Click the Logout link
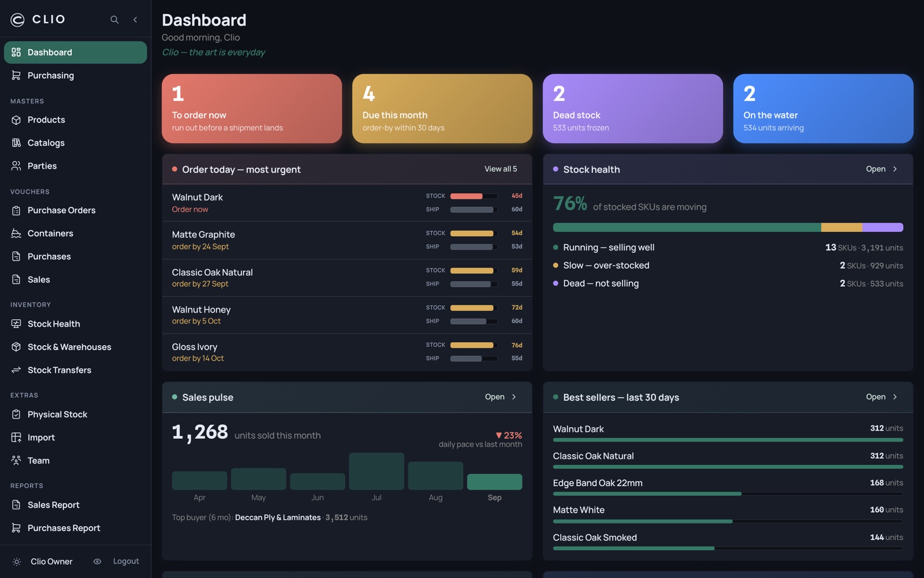 click(126, 561)
